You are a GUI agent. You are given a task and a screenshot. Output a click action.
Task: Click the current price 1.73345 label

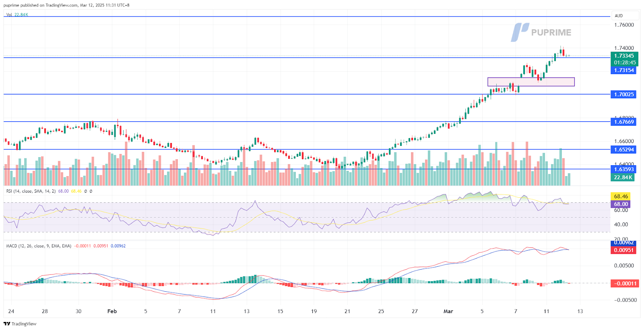(624, 56)
